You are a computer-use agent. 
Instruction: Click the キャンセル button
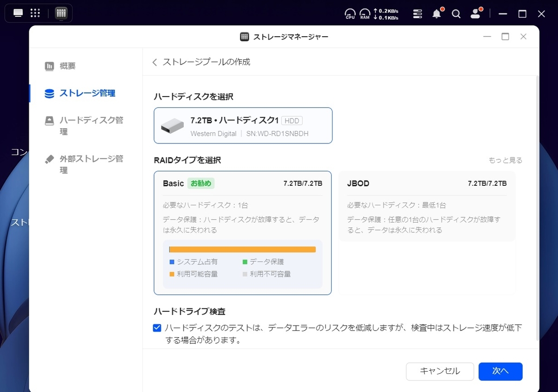pos(440,371)
